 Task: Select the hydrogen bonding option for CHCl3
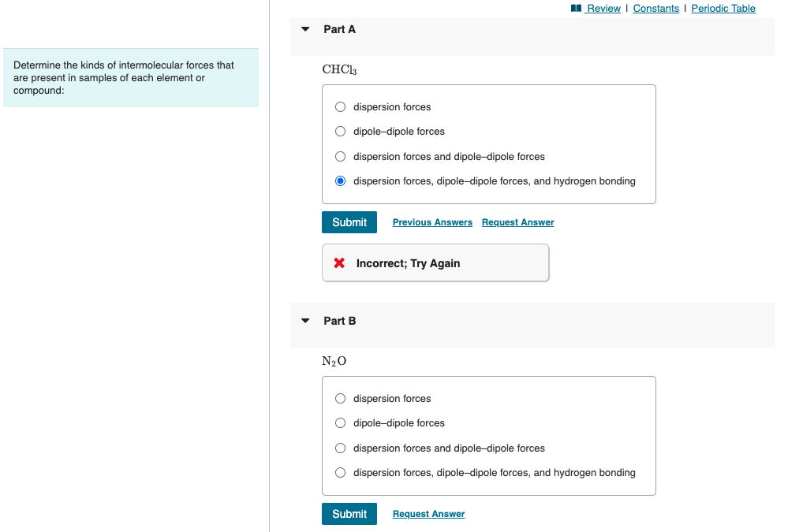click(x=341, y=181)
